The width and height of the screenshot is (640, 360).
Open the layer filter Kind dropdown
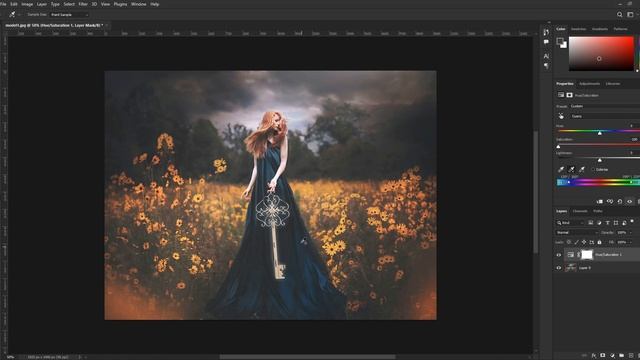571,223
